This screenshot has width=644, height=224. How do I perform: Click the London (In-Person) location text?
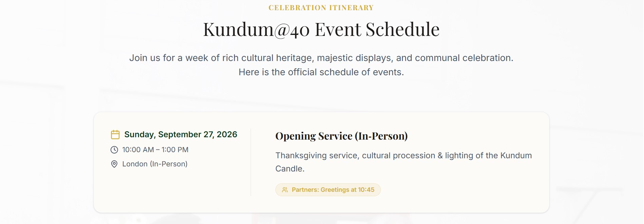[x=155, y=164]
